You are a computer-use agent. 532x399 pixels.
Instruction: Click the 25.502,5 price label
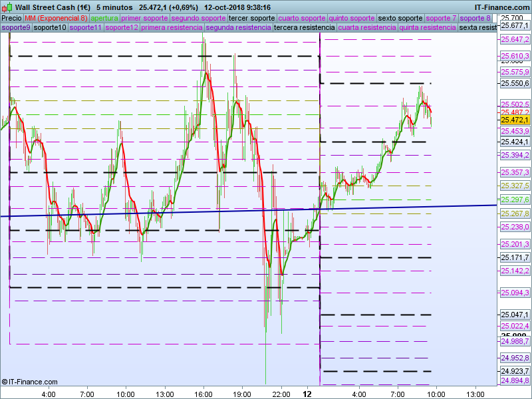(x=515, y=104)
